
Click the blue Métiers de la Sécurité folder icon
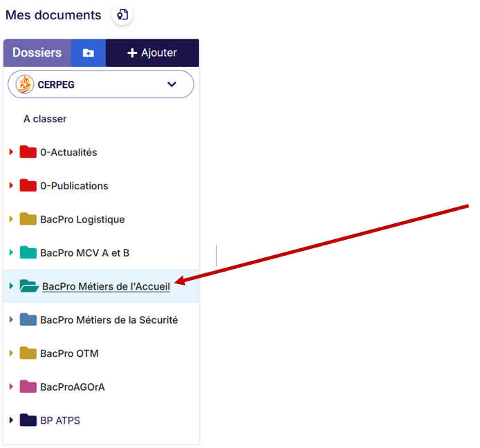click(x=28, y=320)
